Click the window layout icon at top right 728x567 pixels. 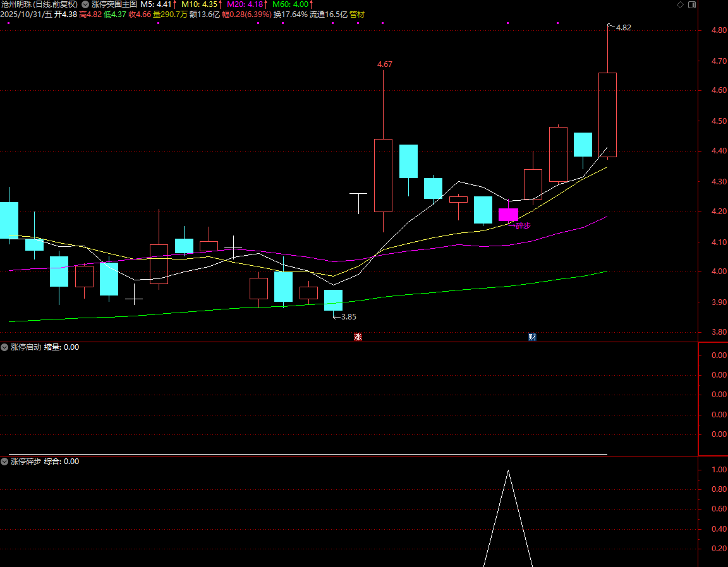[691, 4]
